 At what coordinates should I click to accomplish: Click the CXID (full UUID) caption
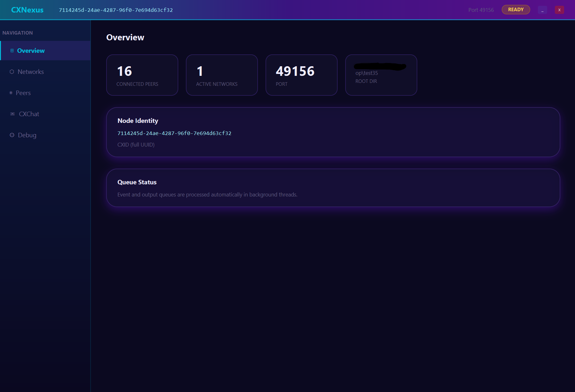136,145
